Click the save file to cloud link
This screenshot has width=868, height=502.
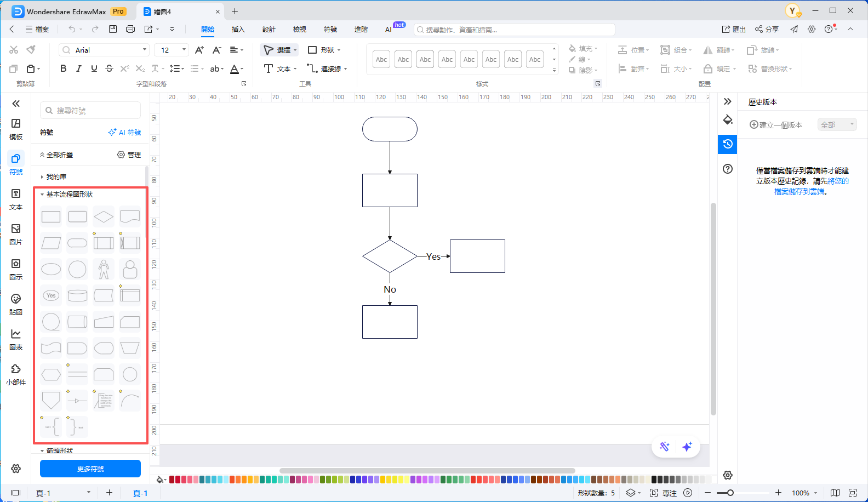pyautogui.click(x=799, y=191)
